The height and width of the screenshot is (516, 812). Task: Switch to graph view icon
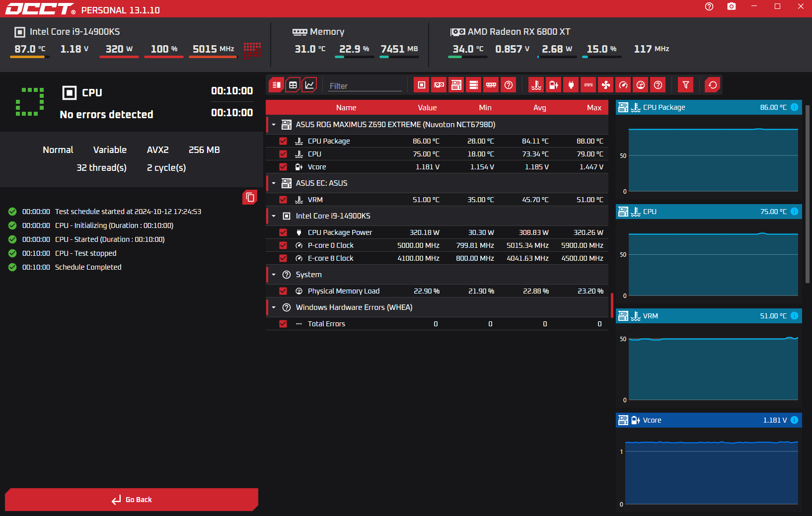click(x=309, y=85)
